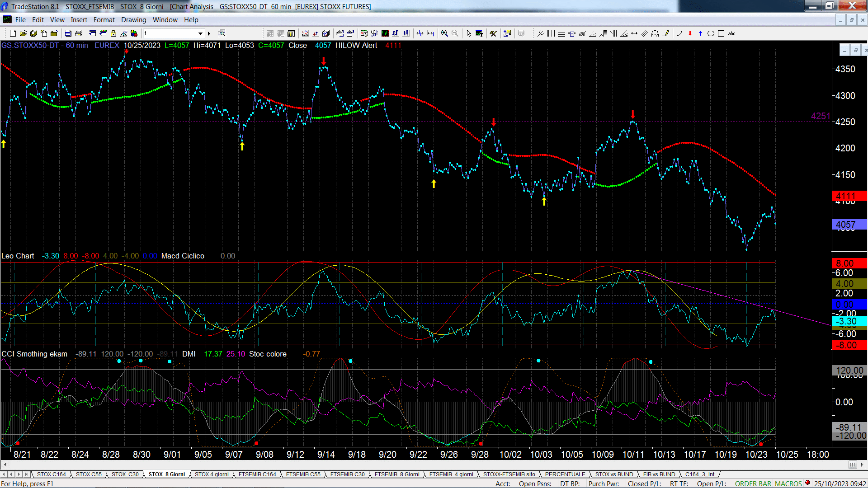This screenshot has height=488, width=868.
Task: Click the Open folder icon
Action: point(23,33)
